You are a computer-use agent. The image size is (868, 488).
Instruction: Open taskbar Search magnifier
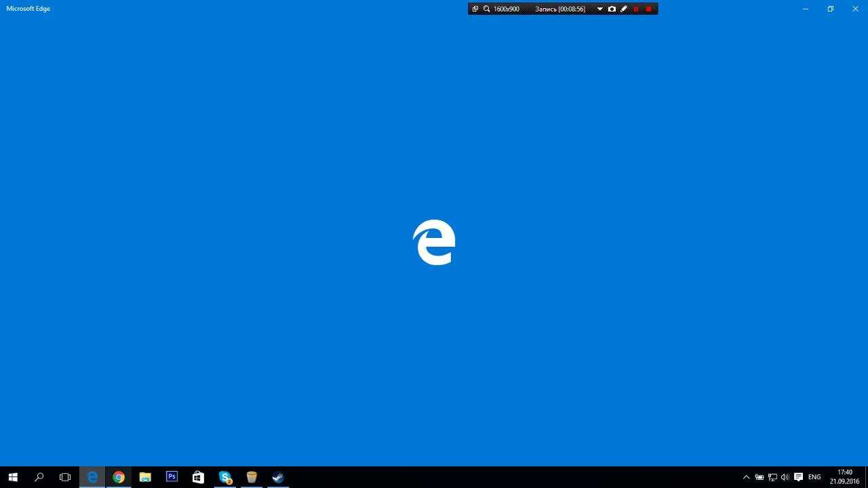tap(39, 477)
